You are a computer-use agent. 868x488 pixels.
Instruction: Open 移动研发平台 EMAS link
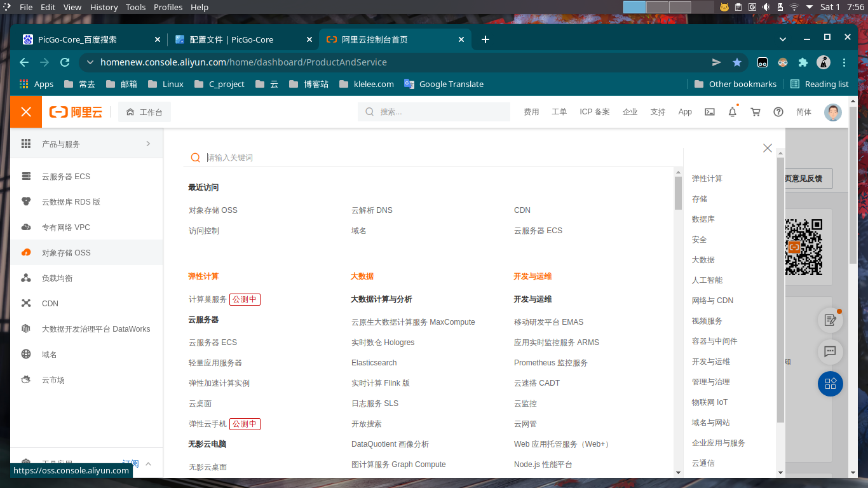point(549,322)
